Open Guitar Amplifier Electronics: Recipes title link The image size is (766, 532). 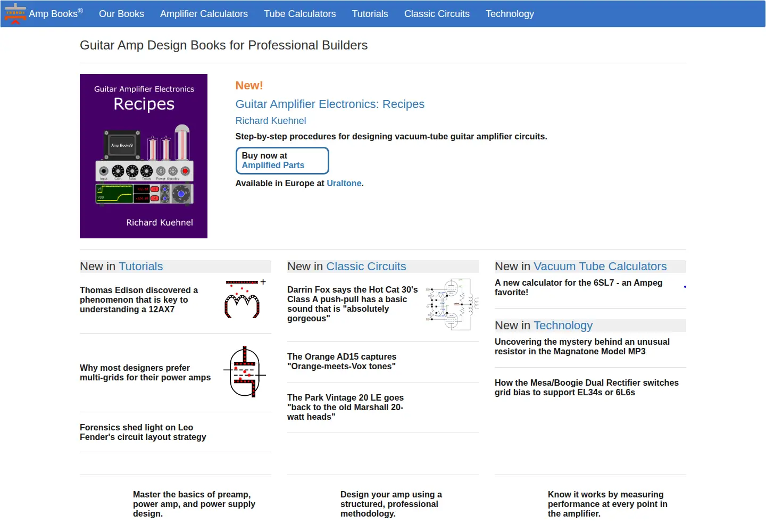[330, 104]
